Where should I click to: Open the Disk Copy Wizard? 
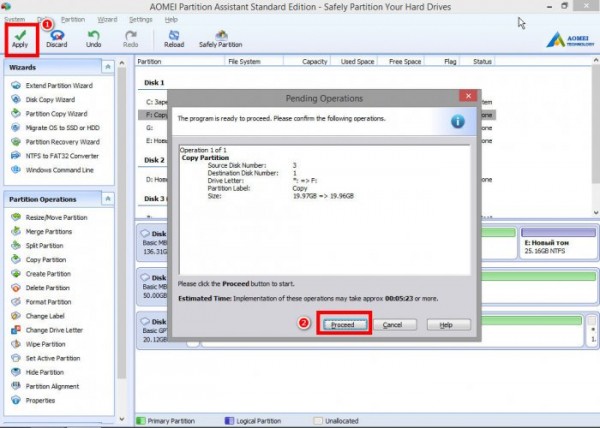point(43,99)
